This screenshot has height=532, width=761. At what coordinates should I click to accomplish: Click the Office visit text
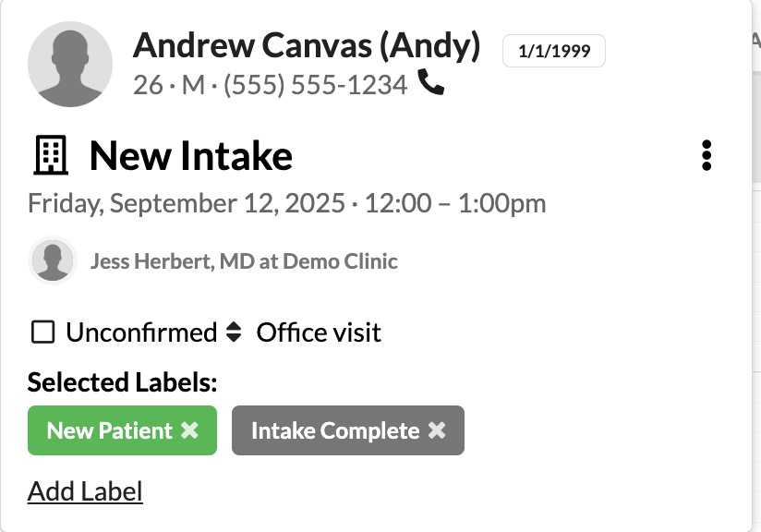pos(319,332)
